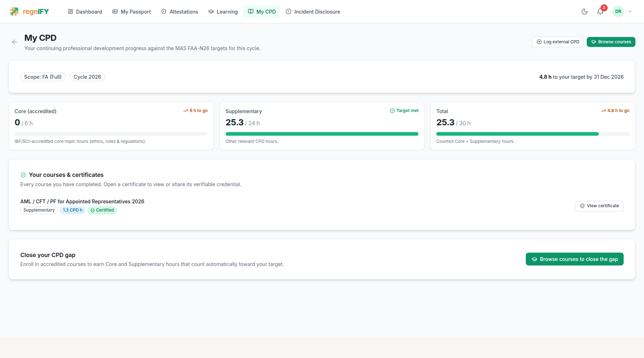Click the DR user avatar
The image size is (644, 358).
618,11
